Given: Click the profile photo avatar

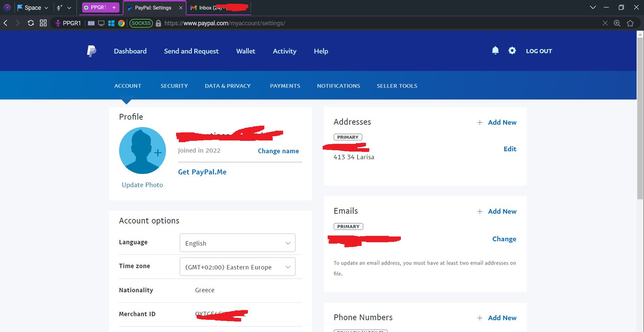Looking at the screenshot, I should (142, 151).
